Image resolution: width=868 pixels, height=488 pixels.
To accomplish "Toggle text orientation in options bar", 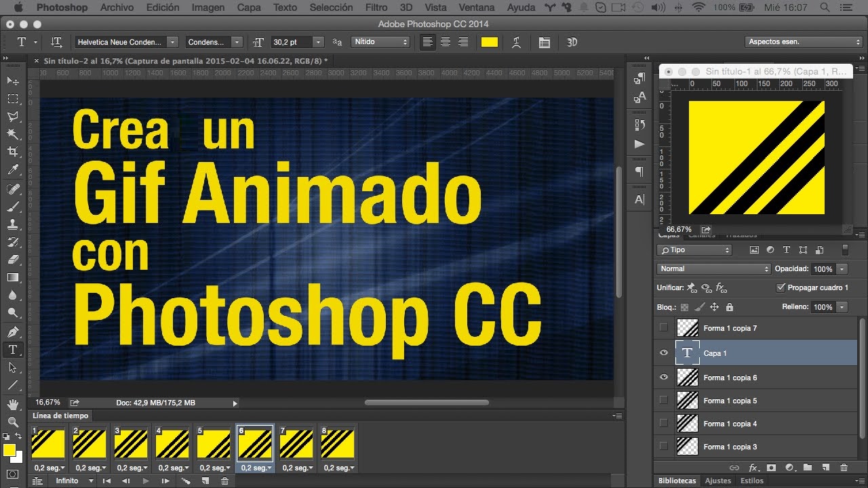I will coord(57,42).
